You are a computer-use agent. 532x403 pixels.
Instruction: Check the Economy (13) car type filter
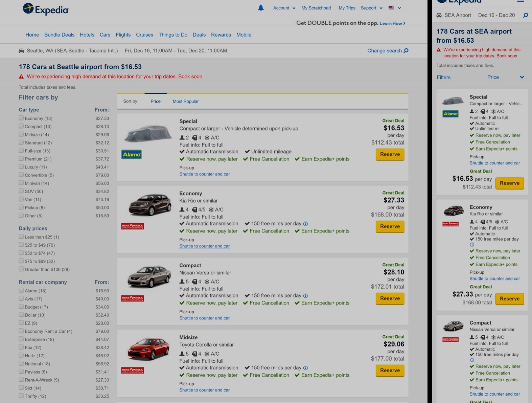(21, 118)
